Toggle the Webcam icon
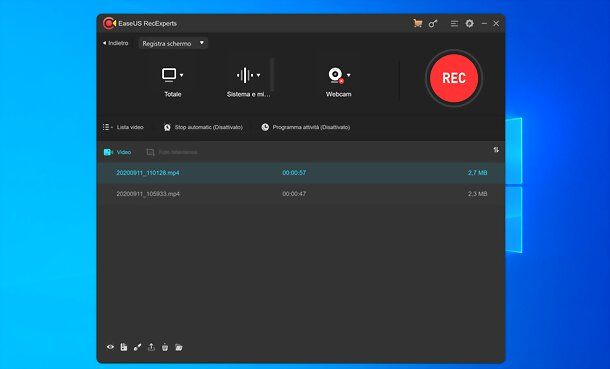 (x=336, y=75)
